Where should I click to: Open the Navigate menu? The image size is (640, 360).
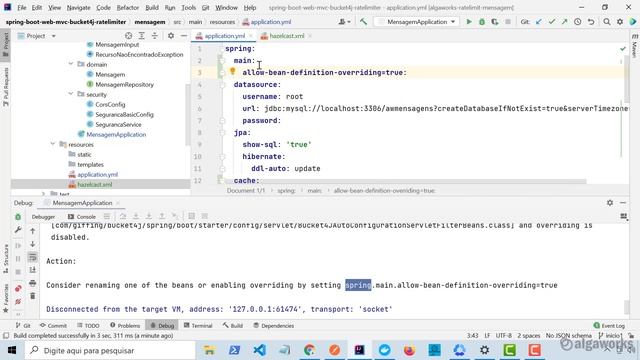(78, 7)
